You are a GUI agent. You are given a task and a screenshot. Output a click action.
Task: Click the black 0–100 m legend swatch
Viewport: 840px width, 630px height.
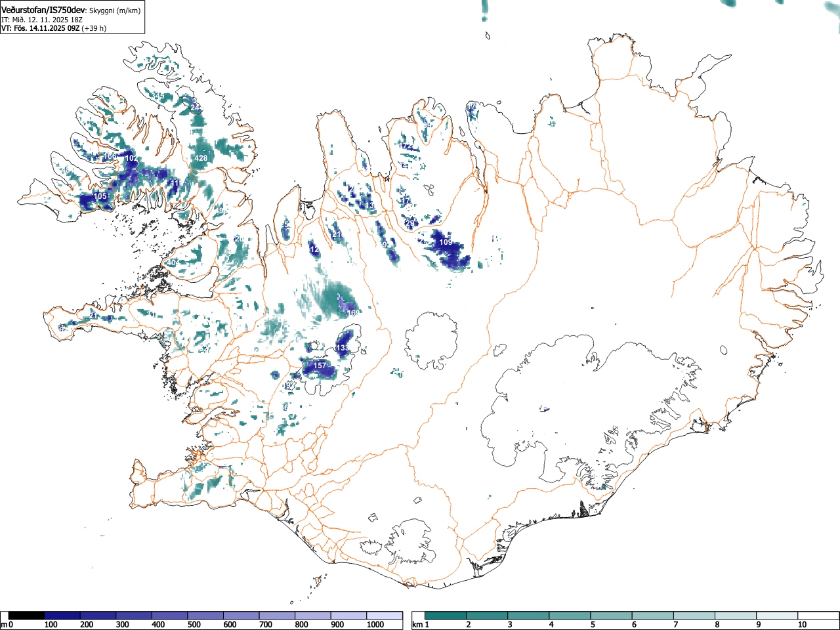pos(26,616)
